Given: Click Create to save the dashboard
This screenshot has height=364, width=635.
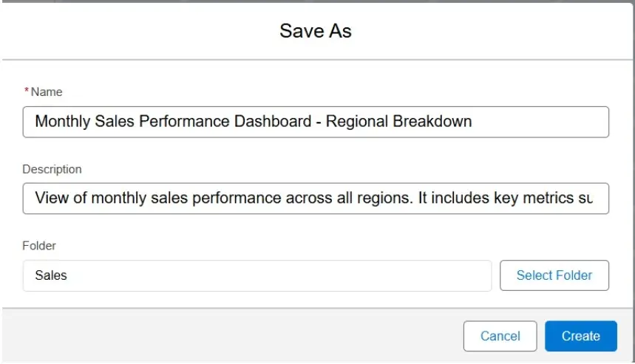Looking at the screenshot, I should click(580, 336).
